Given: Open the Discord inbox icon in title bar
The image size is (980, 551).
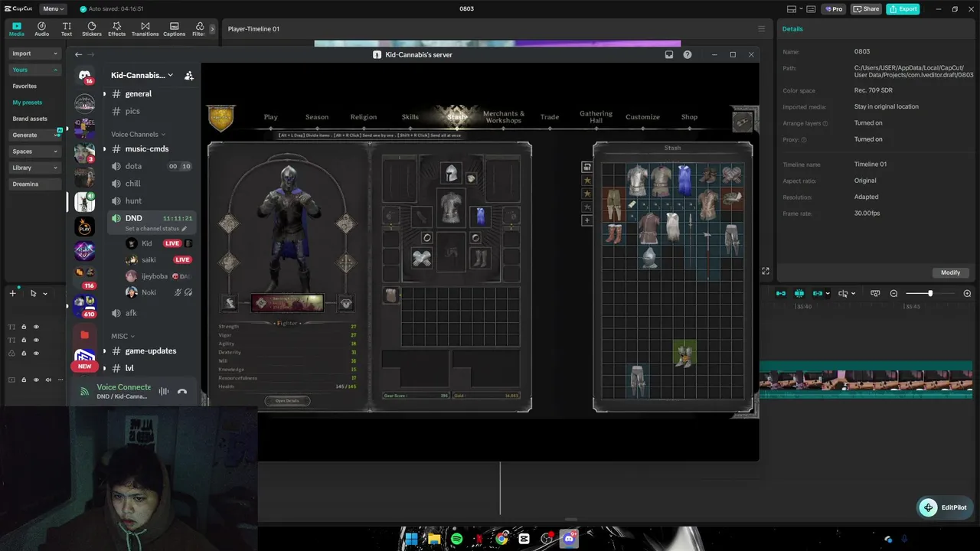Looking at the screenshot, I should pyautogui.click(x=669, y=54).
